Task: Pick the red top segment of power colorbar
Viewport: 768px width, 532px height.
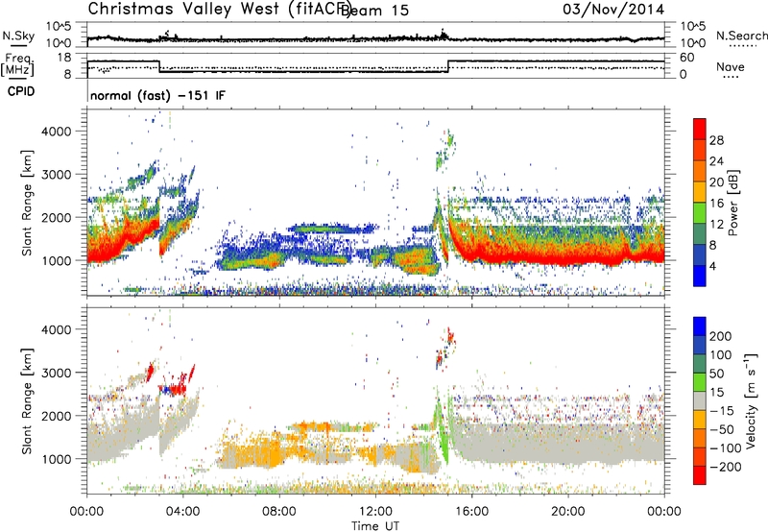Action: tap(700, 129)
